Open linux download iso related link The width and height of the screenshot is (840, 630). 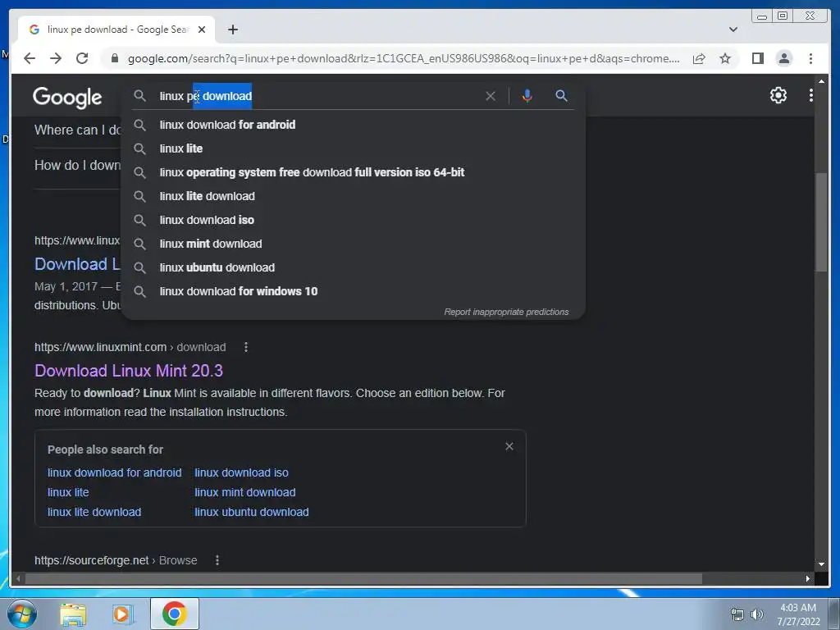point(241,472)
